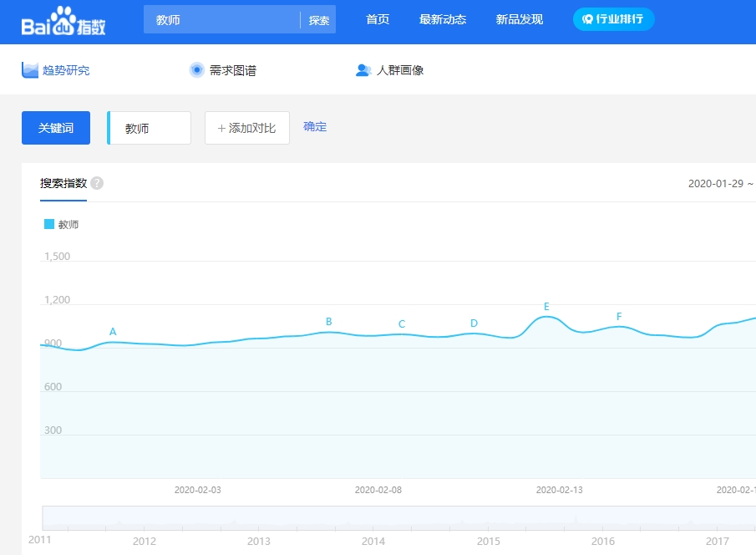Click the 教师 keyword input box
The width and height of the screenshot is (756, 555).
(x=150, y=128)
